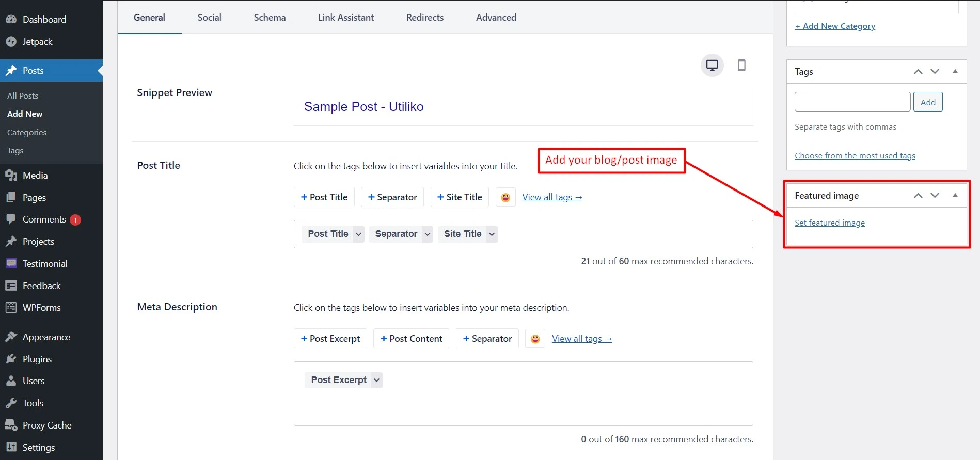The width and height of the screenshot is (980, 460).
Task: Go to Plugins in sidebar
Action: (37, 359)
